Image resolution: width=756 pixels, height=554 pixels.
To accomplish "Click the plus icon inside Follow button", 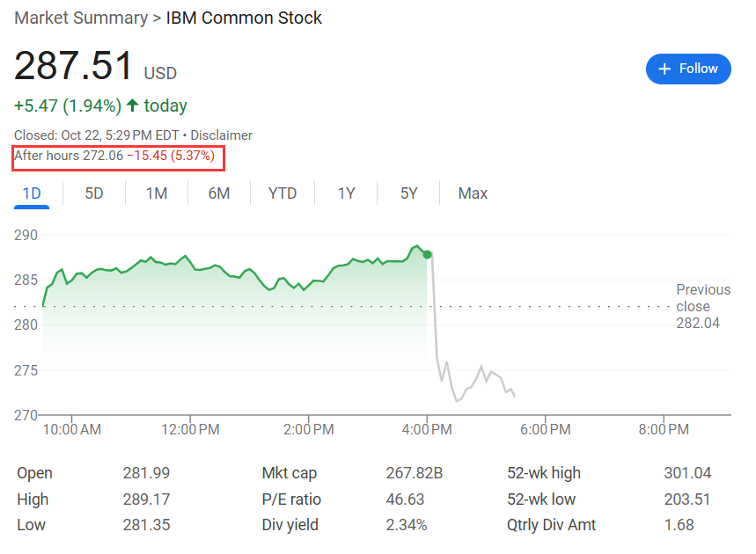I will [665, 69].
